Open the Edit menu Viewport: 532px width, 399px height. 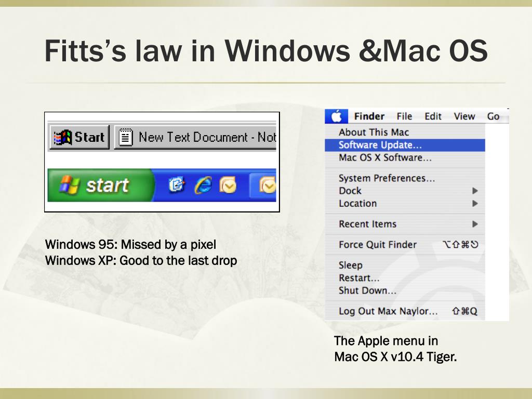433,116
